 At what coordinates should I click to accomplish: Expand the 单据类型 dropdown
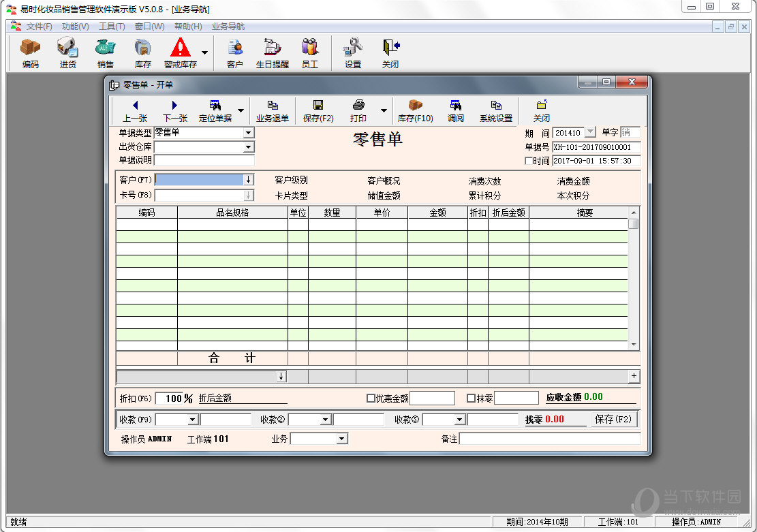point(248,133)
